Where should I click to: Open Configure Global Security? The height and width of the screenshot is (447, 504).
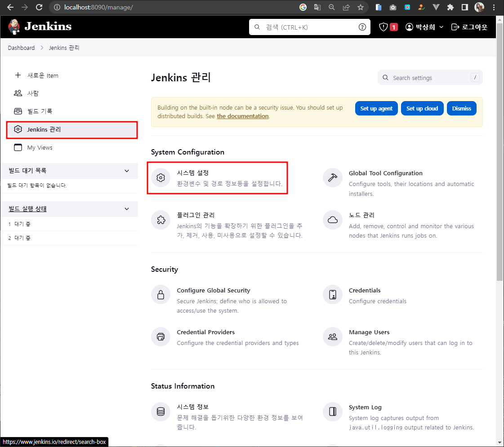pyautogui.click(x=214, y=290)
